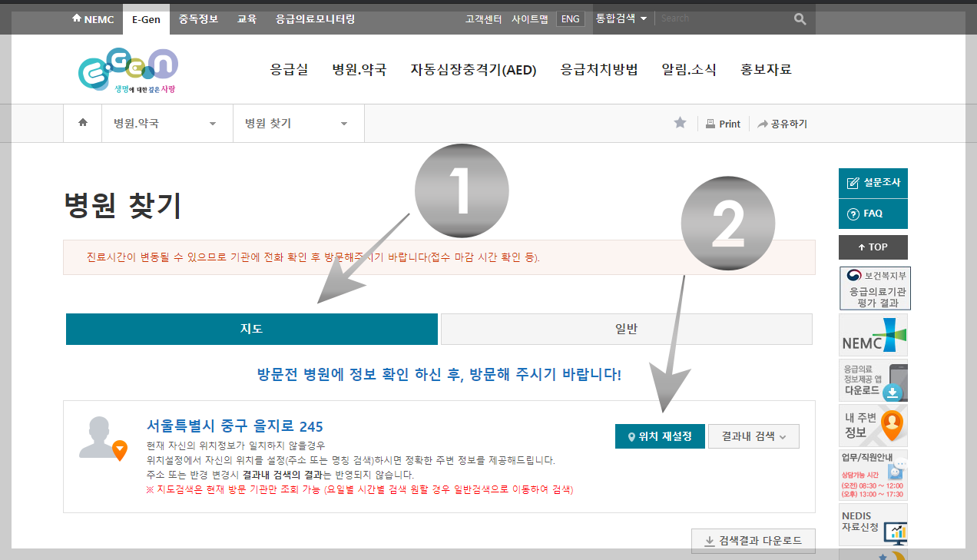Click the home icon in the breadcrumb
This screenshot has height=560, width=977.
pyautogui.click(x=81, y=123)
